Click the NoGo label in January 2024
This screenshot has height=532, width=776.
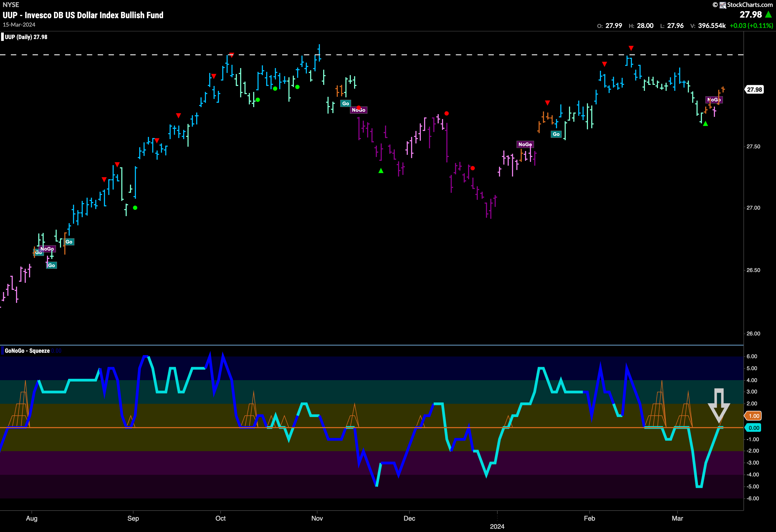(x=525, y=145)
